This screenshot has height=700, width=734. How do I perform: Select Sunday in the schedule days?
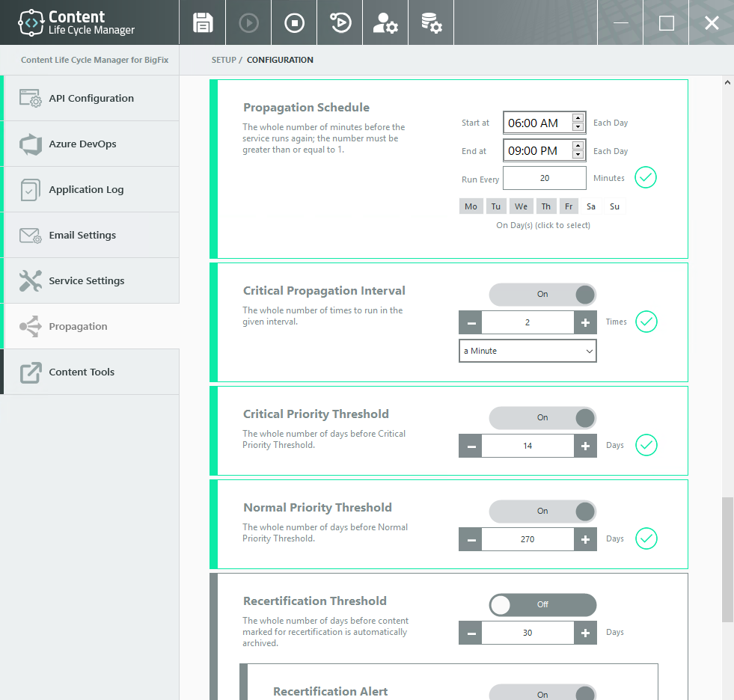coord(614,206)
